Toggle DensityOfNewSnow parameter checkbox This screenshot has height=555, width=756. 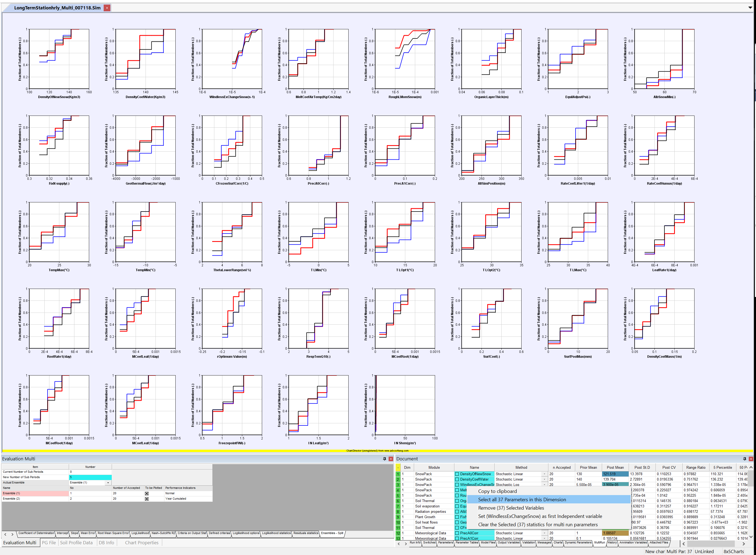click(457, 474)
